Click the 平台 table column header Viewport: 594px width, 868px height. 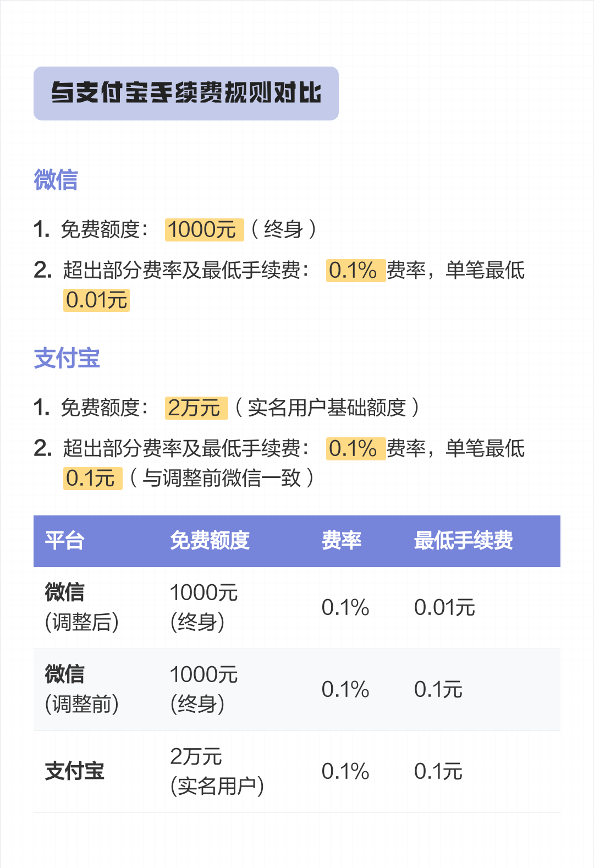(x=64, y=541)
